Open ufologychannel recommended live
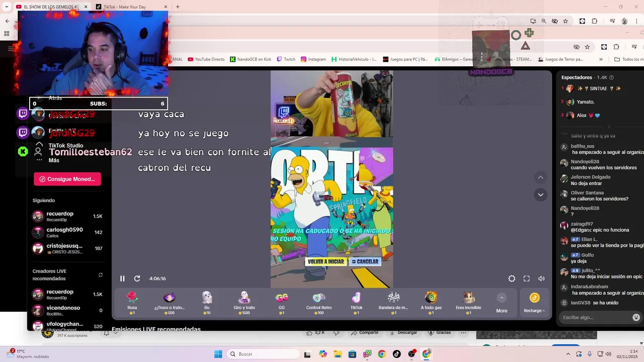This screenshot has height=362, width=644. pyautogui.click(x=67, y=326)
